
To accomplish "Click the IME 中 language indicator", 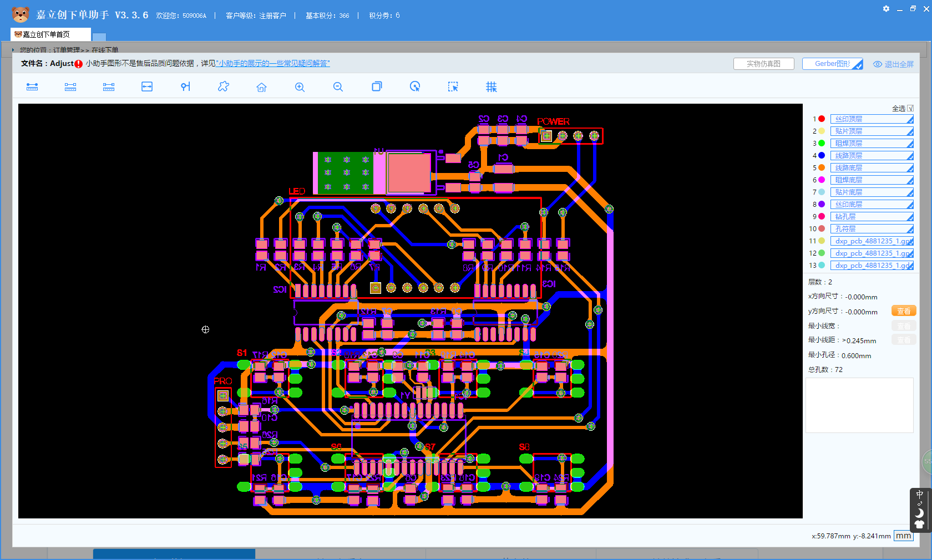I will coord(920,494).
